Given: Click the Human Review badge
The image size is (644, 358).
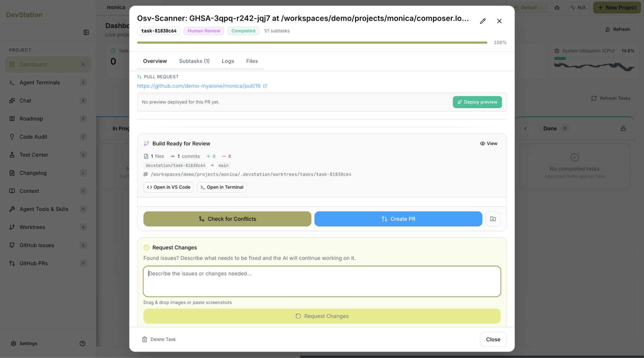Looking at the screenshot, I should (204, 31).
